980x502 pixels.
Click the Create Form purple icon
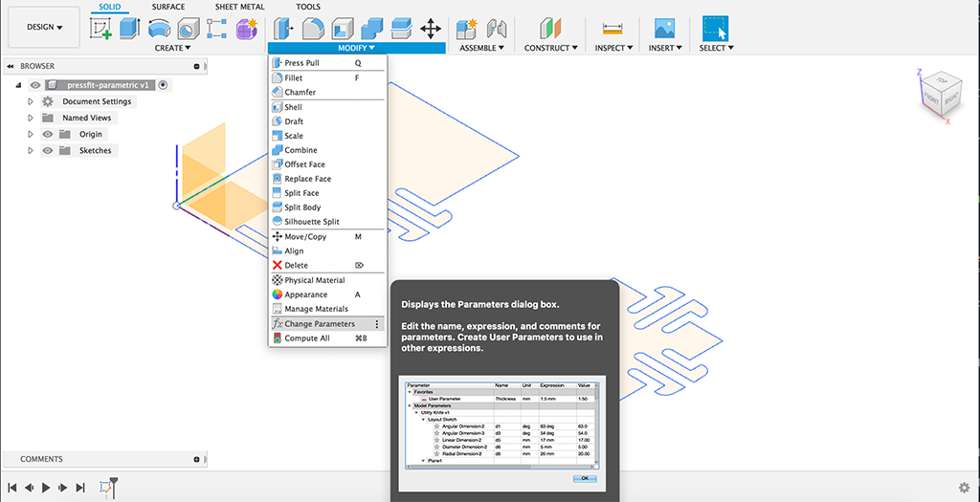point(247,29)
